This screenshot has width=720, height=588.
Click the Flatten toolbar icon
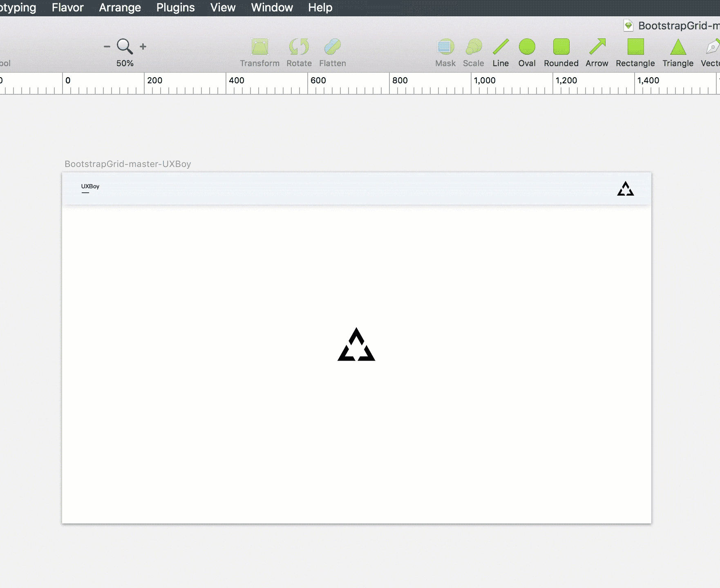coord(333,47)
